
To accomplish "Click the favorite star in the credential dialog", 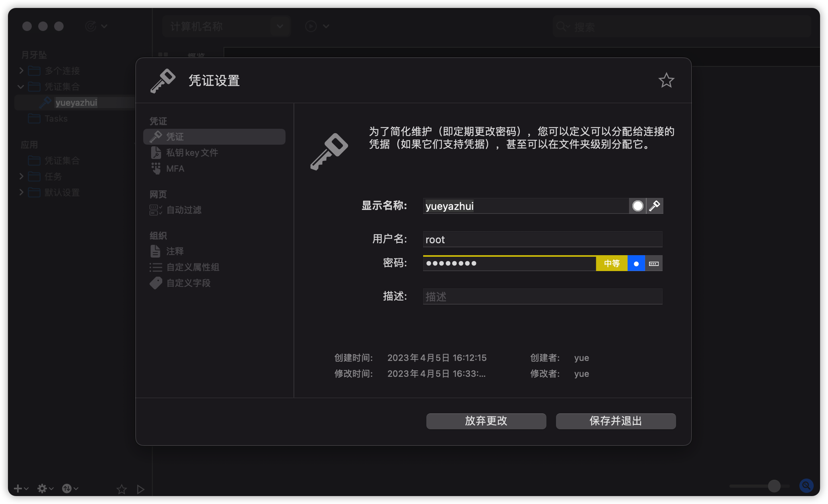I will coord(666,81).
